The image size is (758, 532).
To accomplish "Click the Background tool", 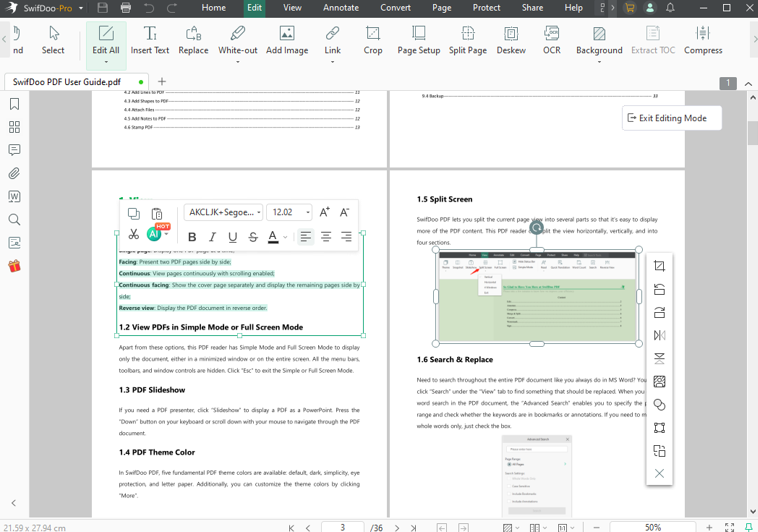I will pos(599,42).
